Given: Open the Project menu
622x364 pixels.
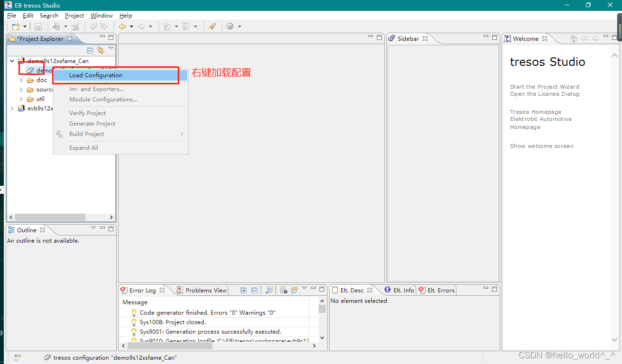Looking at the screenshot, I should pyautogui.click(x=74, y=16).
